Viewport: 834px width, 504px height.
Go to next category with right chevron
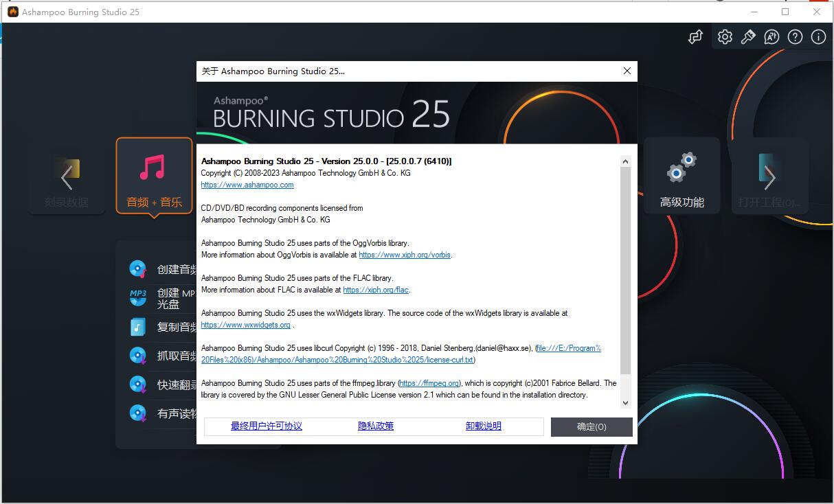click(769, 179)
